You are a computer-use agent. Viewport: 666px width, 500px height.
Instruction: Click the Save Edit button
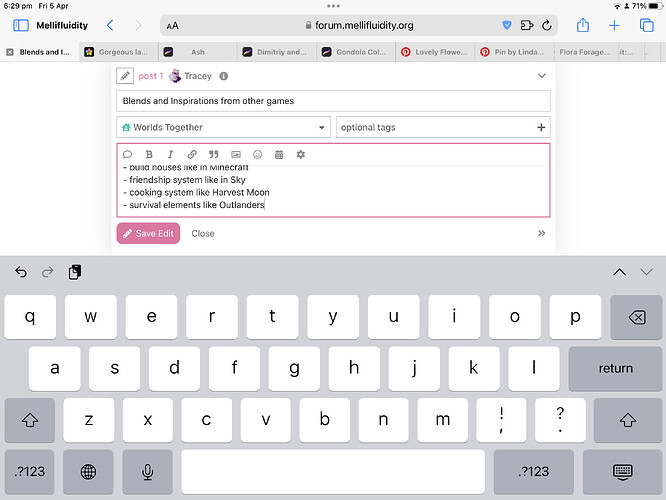[x=148, y=233]
